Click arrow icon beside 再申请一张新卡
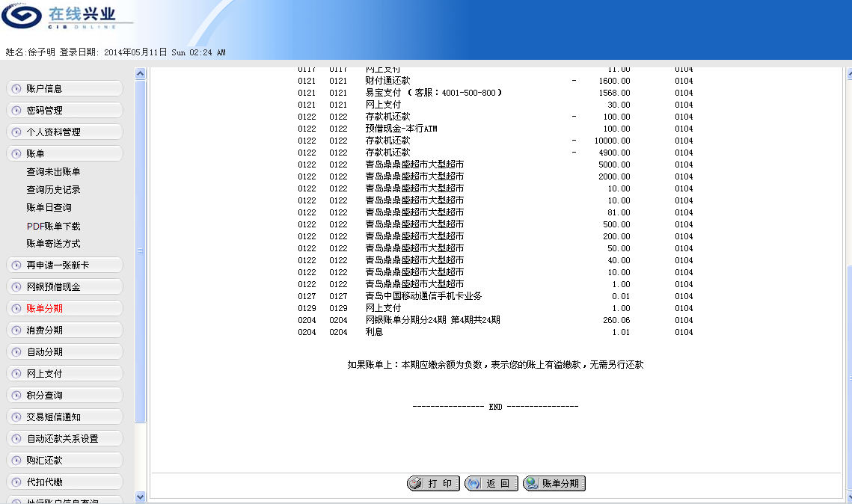 (16, 265)
